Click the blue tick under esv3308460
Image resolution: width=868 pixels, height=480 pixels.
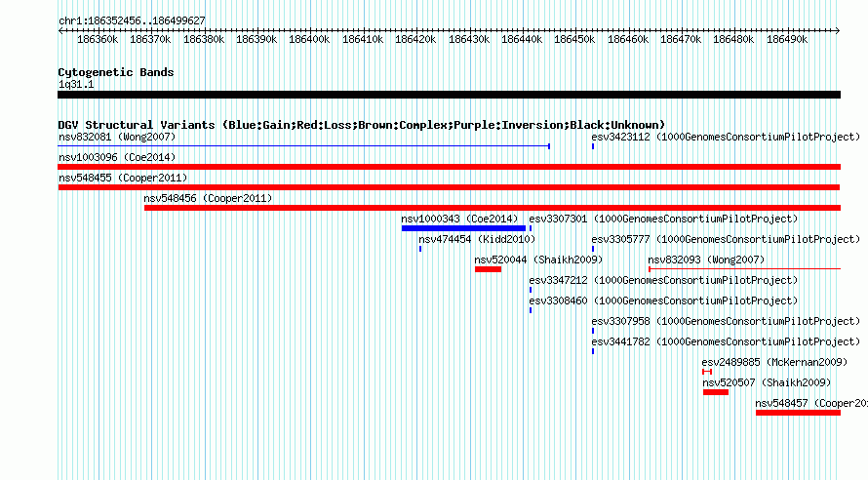coord(531,310)
